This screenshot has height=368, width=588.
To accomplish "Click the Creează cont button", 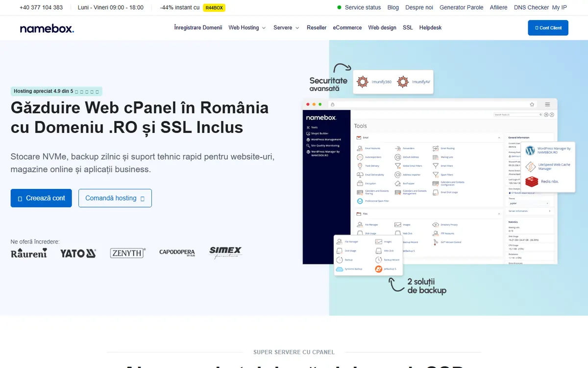I will pyautogui.click(x=41, y=198).
